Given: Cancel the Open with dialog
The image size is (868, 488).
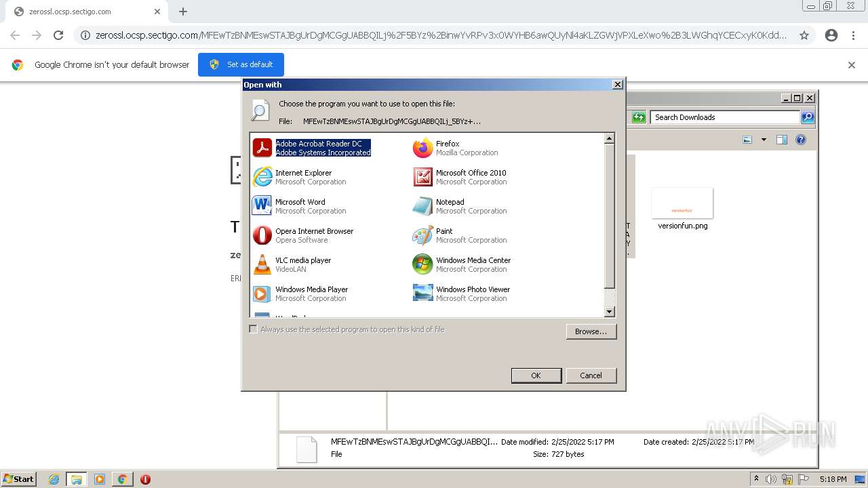Looking at the screenshot, I should click(x=591, y=375).
